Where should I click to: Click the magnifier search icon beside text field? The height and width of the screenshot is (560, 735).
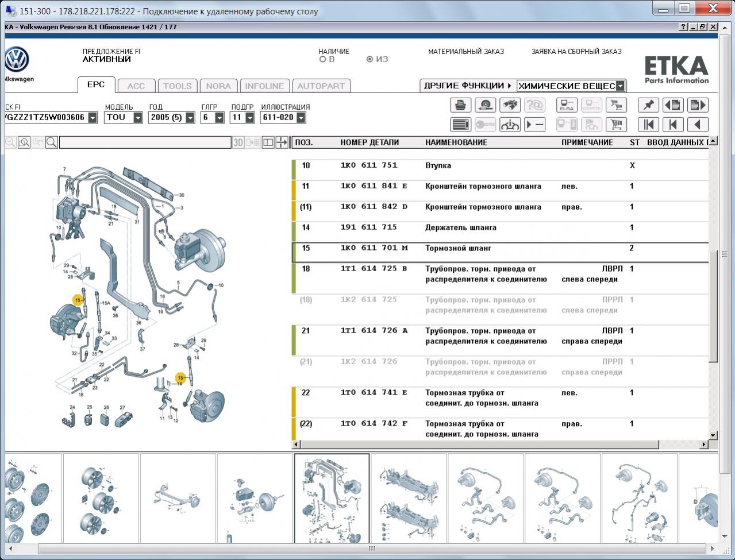click(52, 142)
